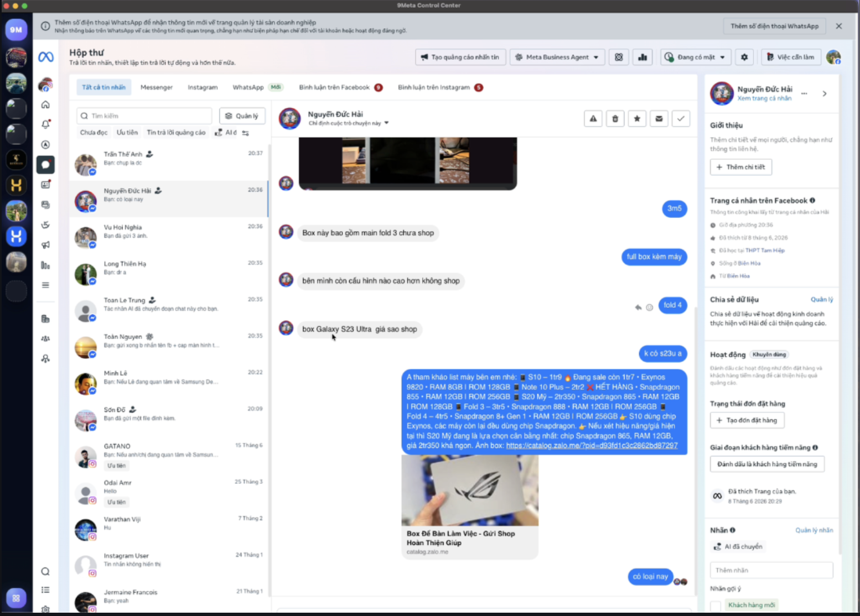Star the conversation with Nguyễn Đức Hải

(x=637, y=118)
